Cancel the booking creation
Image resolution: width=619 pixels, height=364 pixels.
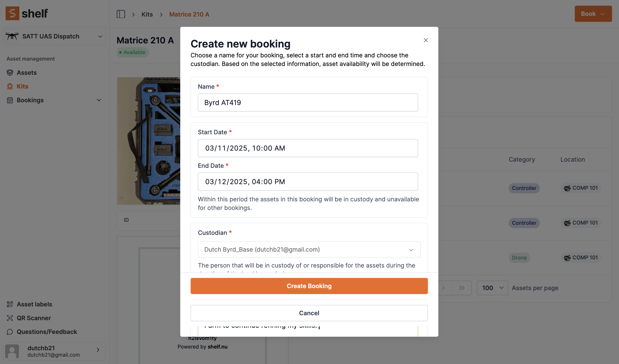[309, 313]
